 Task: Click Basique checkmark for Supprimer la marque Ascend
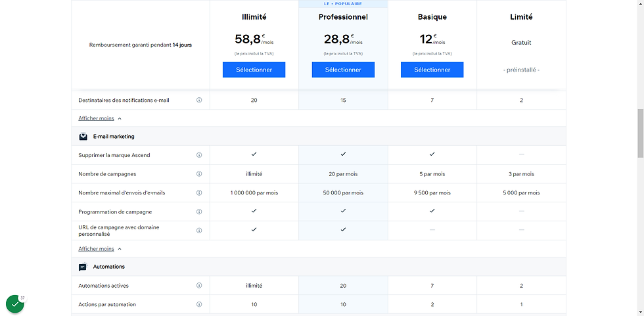click(x=432, y=154)
